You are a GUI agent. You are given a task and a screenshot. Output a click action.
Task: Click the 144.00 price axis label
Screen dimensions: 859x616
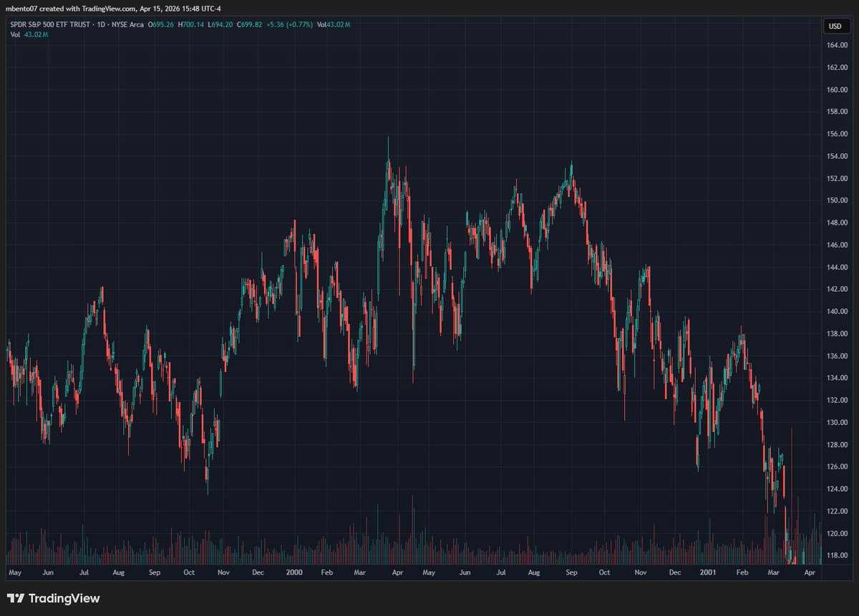pos(837,268)
